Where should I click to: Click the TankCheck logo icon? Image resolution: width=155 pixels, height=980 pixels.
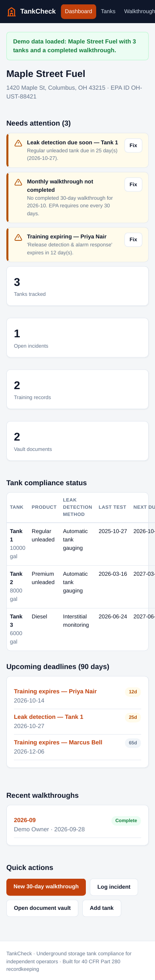pos(12,12)
